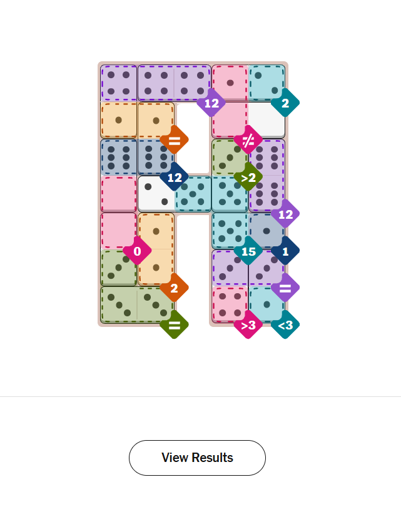Click the teal less-than-3 badge
This screenshot has height=532, width=401.
pos(285,325)
